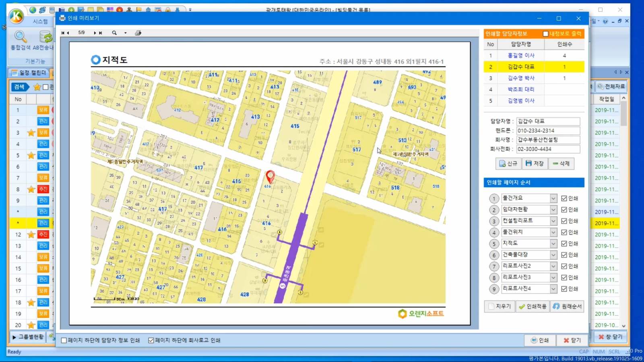Click the previous page arrow
This screenshot has width=644, height=362.
click(68, 33)
